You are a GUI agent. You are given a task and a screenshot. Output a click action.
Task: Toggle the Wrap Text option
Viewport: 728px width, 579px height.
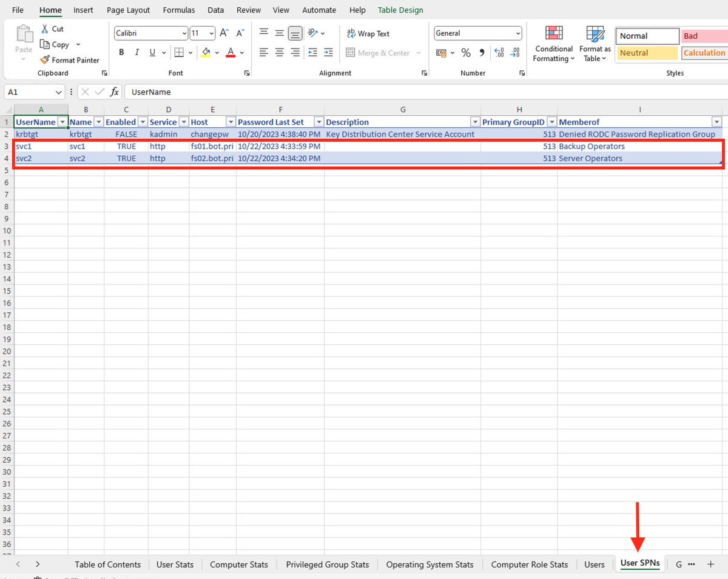tap(368, 34)
